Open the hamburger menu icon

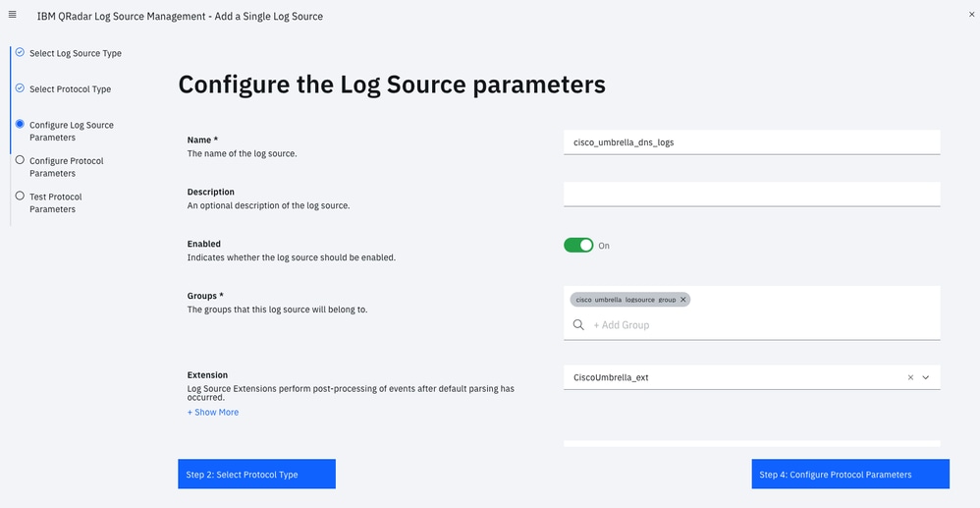[12, 15]
